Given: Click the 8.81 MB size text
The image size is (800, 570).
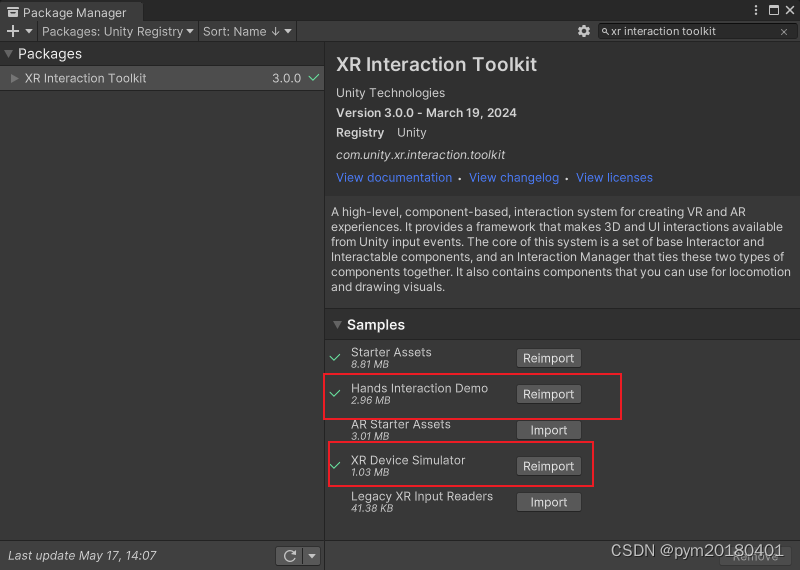Looking at the screenshot, I should tap(370, 364).
